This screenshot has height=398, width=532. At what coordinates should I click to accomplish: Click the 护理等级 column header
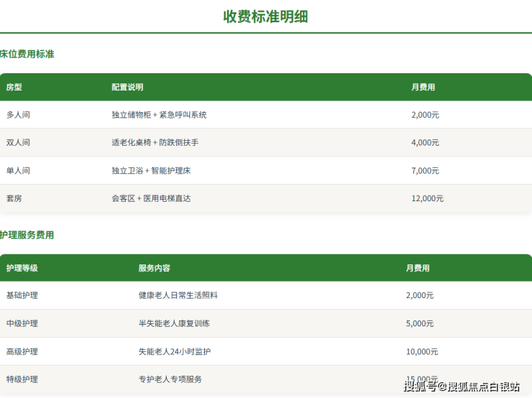[22, 268]
